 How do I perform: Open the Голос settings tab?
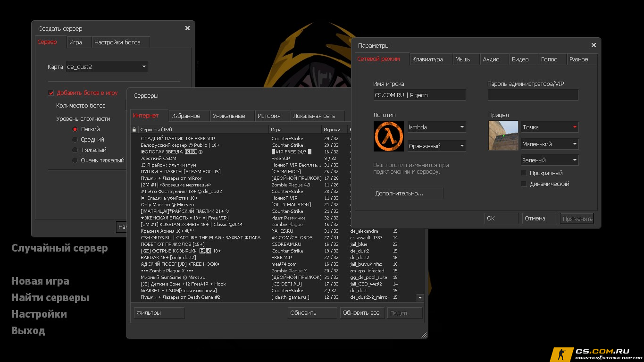click(x=552, y=59)
